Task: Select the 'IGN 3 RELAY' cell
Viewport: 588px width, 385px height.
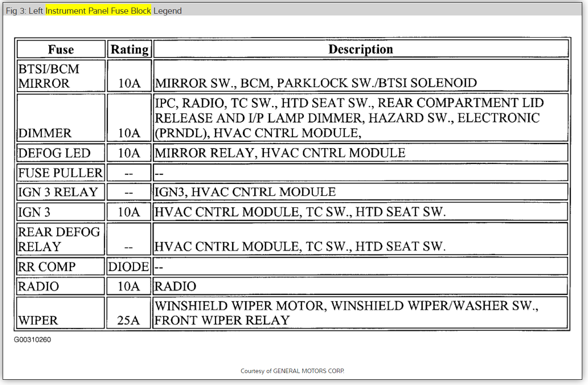Action: [61, 192]
